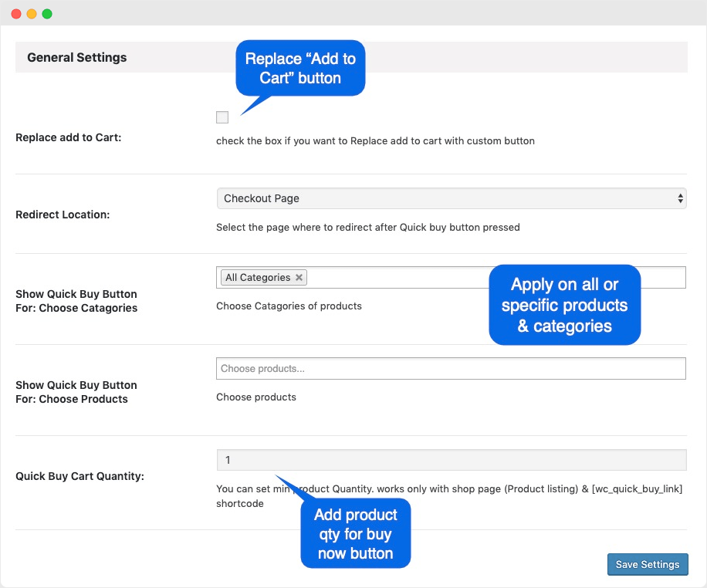Image resolution: width=707 pixels, height=588 pixels.
Task: Select the Choose Catagories field label
Action: 76,301
